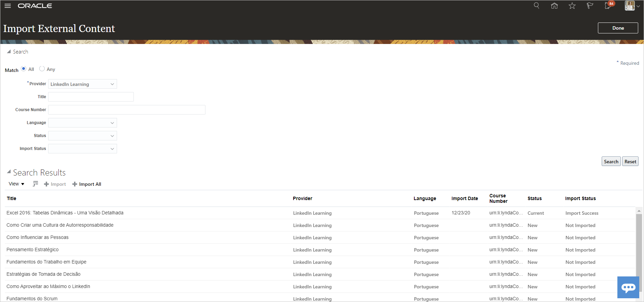Image resolution: width=644 pixels, height=302 pixels.
Task: Select row Como Criar uma Cultura de Autorresponsabilidade
Action: pyautogui.click(x=320, y=225)
